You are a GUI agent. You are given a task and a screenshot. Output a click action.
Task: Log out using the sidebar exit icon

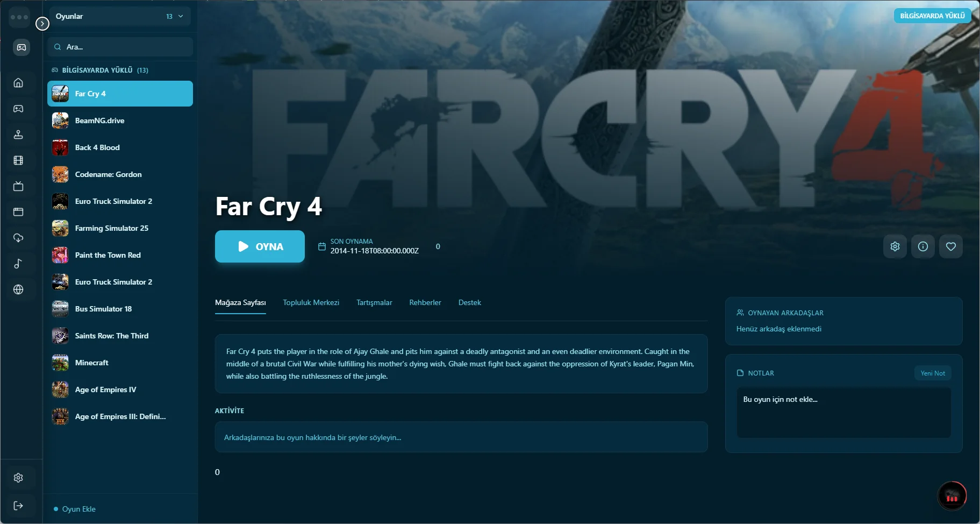tap(18, 506)
